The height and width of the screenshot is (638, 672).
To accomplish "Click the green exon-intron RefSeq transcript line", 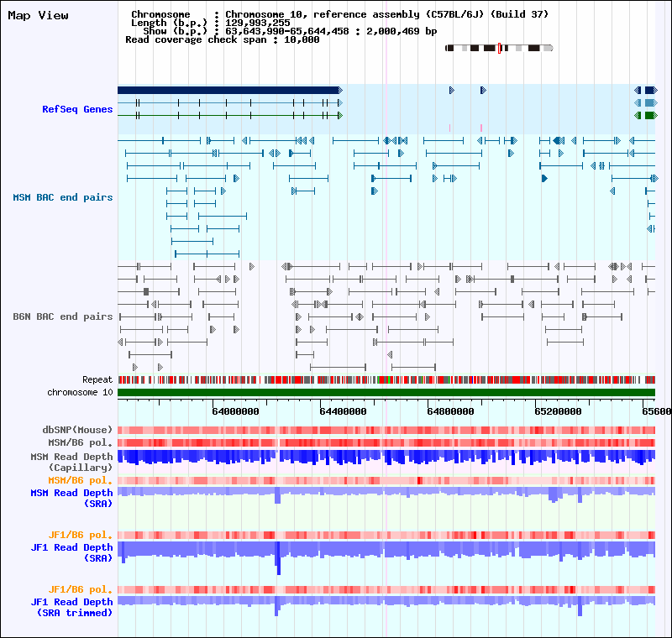I will (230, 115).
